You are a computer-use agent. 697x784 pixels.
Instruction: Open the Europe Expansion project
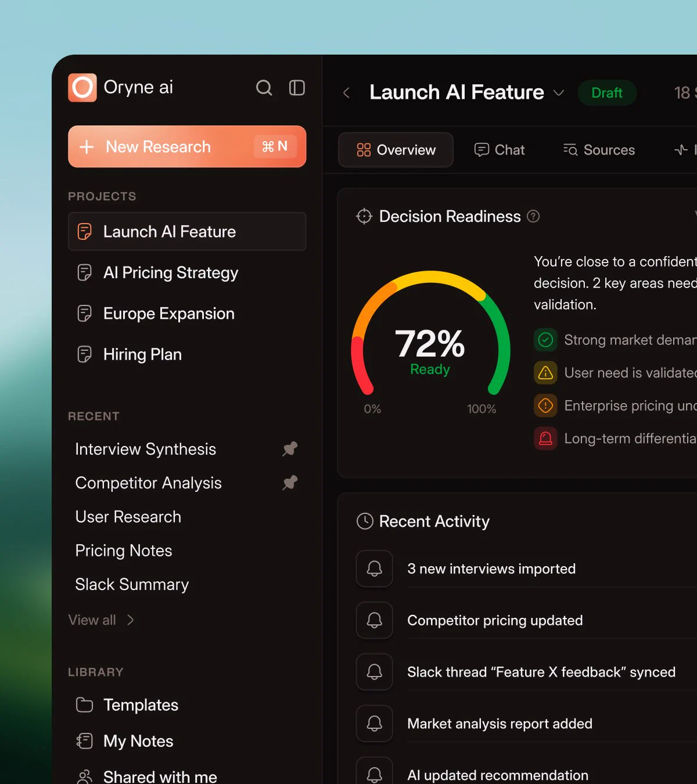pyautogui.click(x=187, y=314)
